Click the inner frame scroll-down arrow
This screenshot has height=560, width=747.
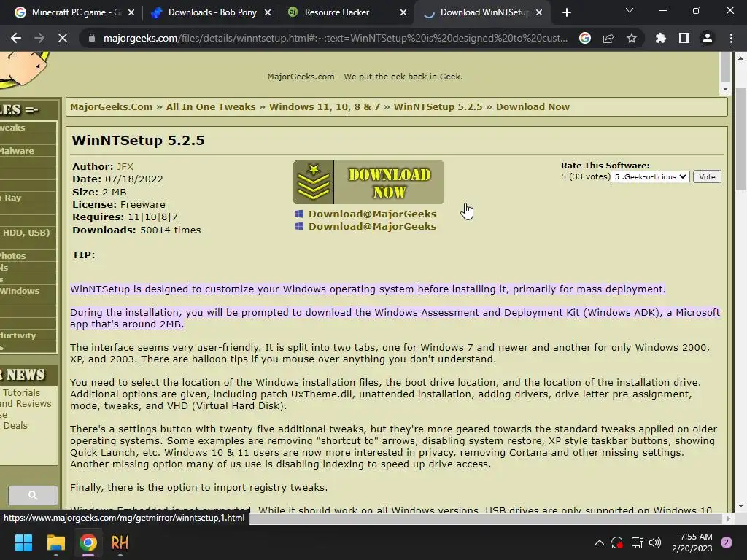click(725, 88)
